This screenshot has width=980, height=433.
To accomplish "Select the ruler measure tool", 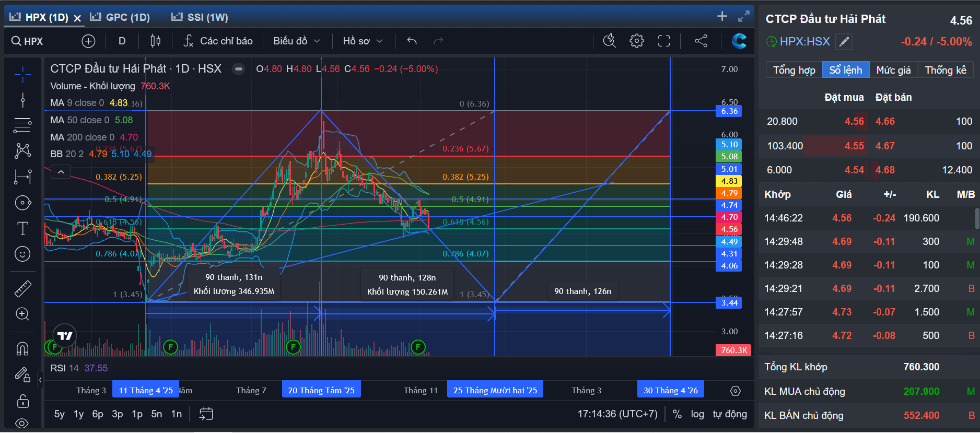I will coord(22,288).
